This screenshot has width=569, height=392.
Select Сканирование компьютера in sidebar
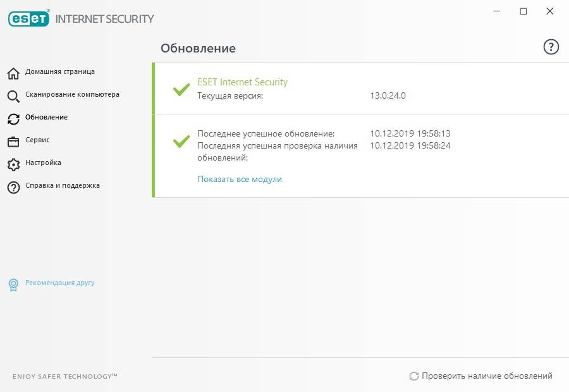72,94
